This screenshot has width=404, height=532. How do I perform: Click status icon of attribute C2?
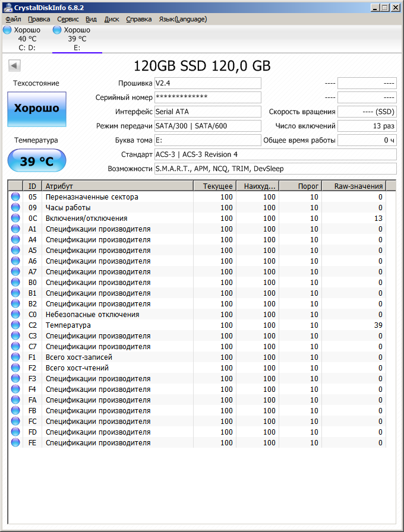[15, 325]
